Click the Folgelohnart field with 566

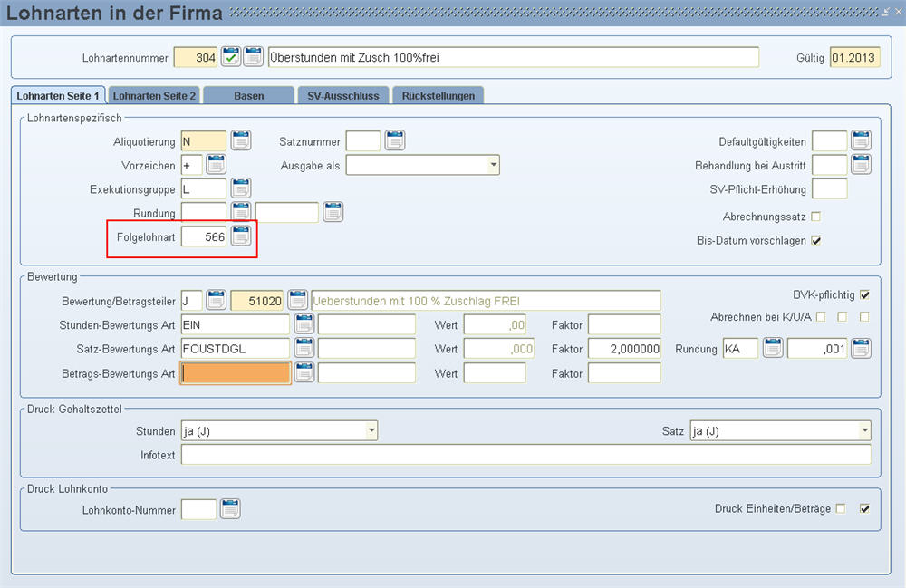pos(203,236)
